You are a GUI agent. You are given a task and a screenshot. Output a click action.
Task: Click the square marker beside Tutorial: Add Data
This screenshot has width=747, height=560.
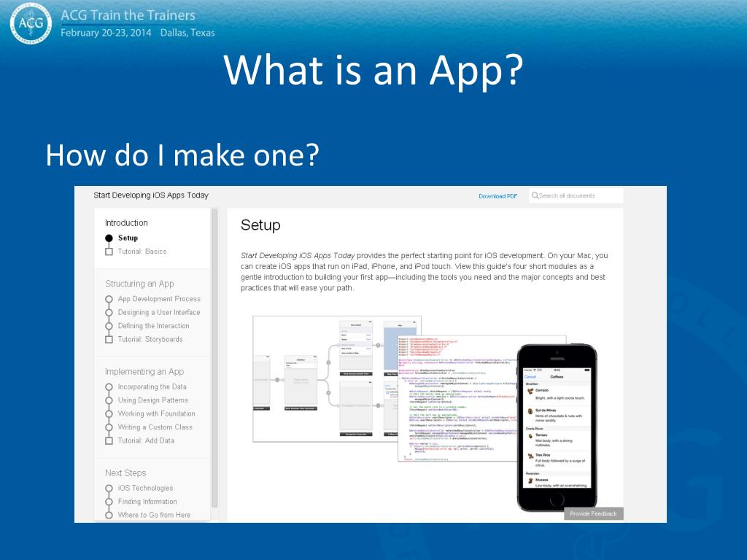(109, 441)
